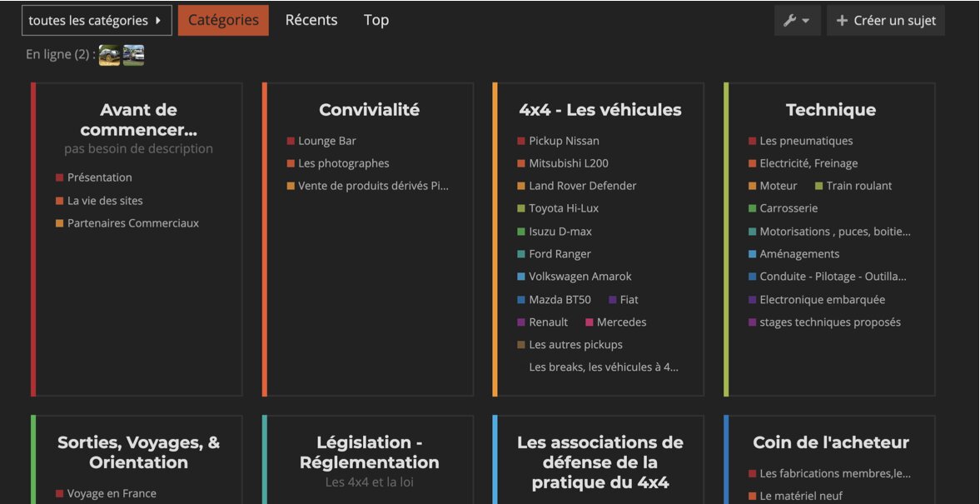Switch to the Top tab
The image size is (980, 504).
point(376,20)
